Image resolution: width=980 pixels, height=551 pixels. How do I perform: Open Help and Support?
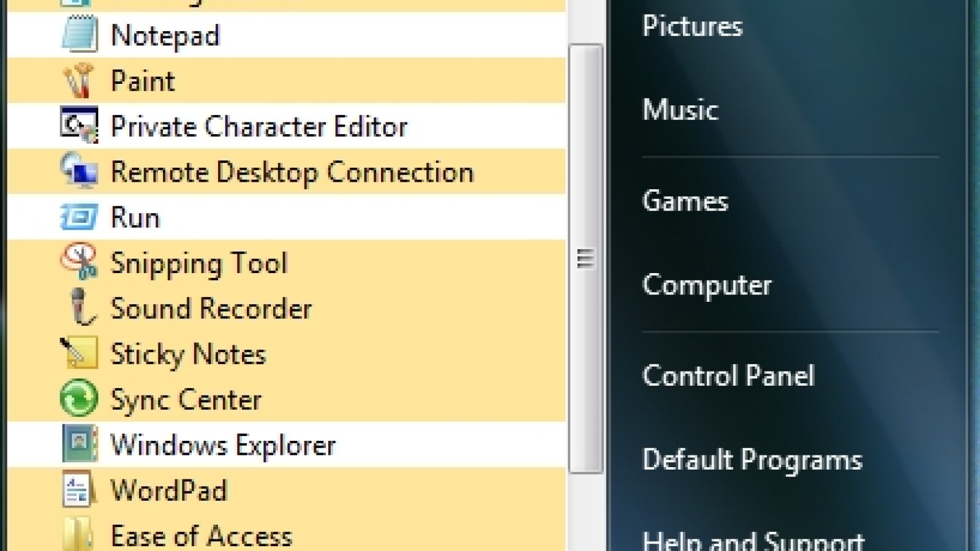[753, 540]
